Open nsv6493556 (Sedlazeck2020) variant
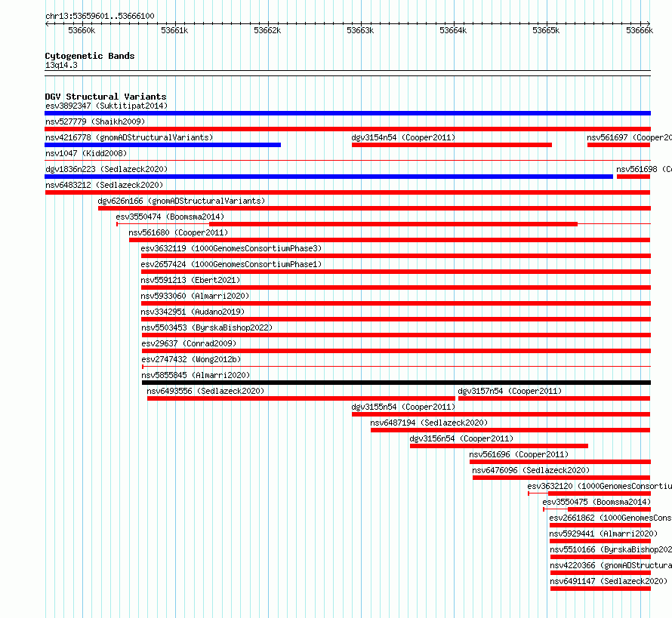This screenshot has height=618, width=672. tap(205, 391)
